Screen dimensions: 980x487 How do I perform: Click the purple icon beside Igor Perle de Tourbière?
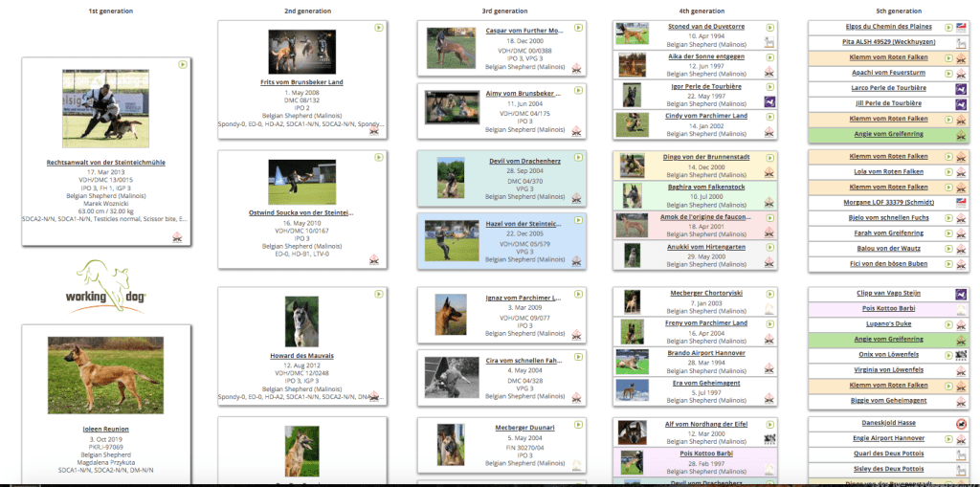tap(768, 101)
